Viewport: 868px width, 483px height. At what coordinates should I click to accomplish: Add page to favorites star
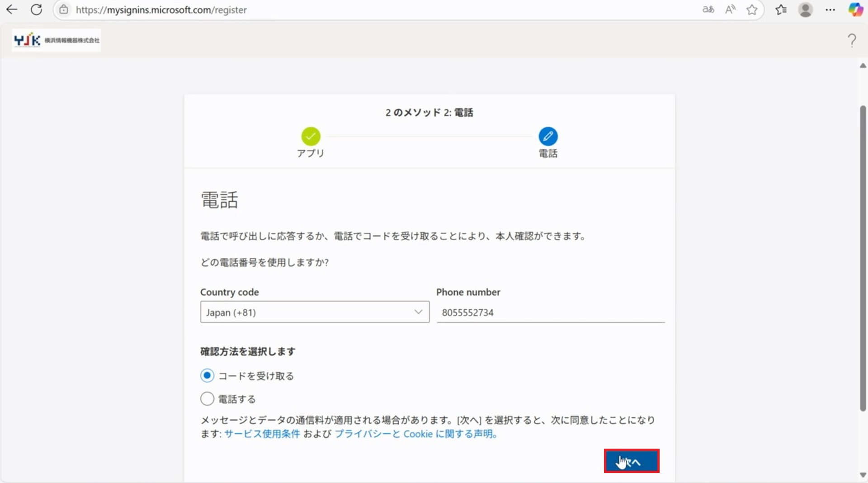point(752,9)
